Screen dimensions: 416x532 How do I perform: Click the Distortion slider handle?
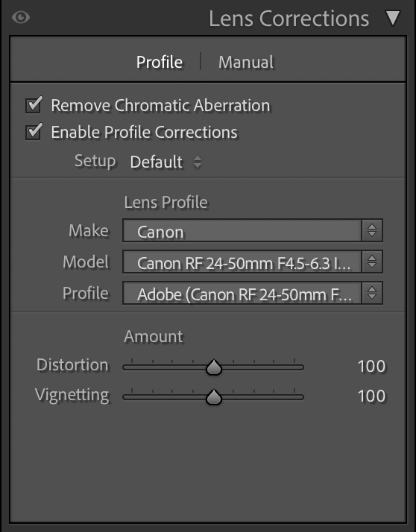click(x=214, y=367)
